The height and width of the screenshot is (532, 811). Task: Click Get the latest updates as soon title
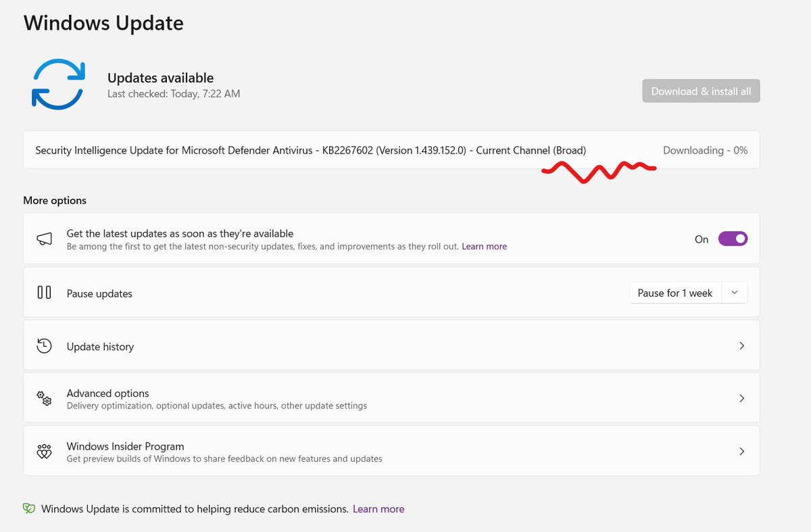(x=180, y=233)
